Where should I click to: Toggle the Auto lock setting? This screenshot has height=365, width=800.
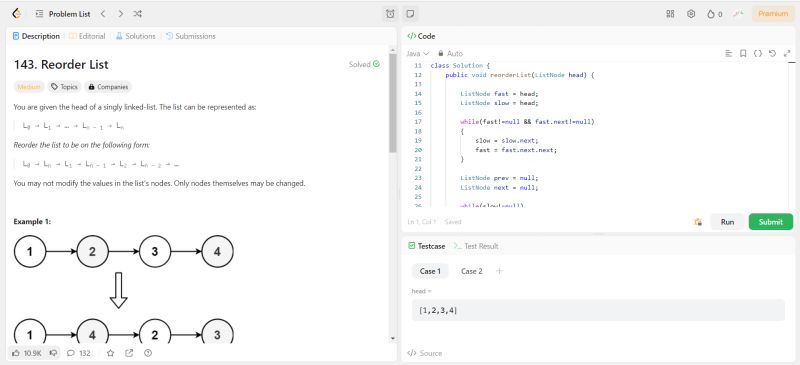click(451, 54)
